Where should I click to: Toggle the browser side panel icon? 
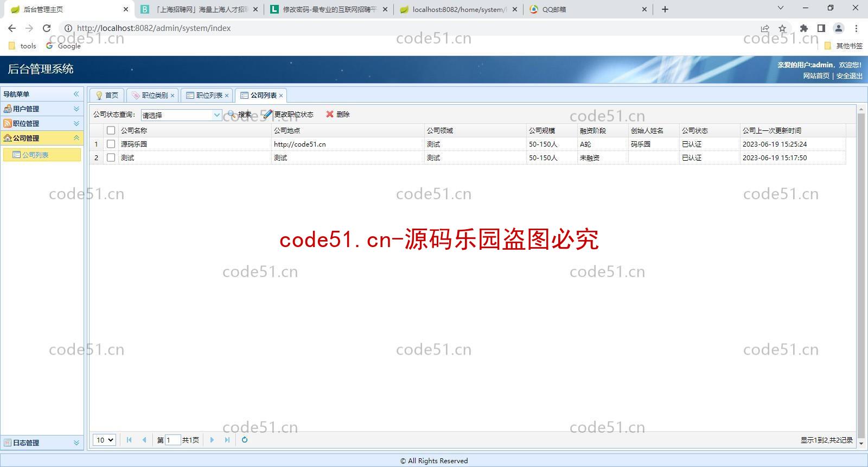(821, 28)
